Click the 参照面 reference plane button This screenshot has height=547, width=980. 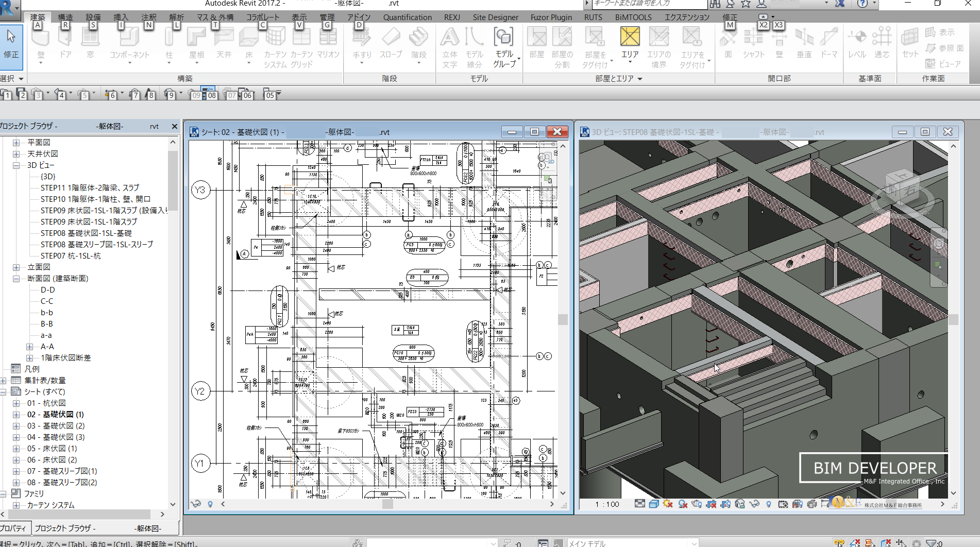(944, 48)
